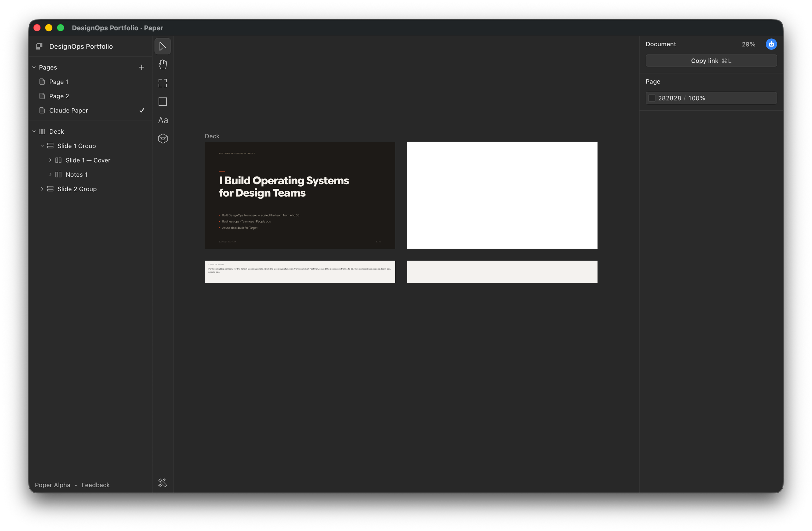The width and height of the screenshot is (812, 531).
Task: Click the Notes 1 layer name
Action: point(76,175)
